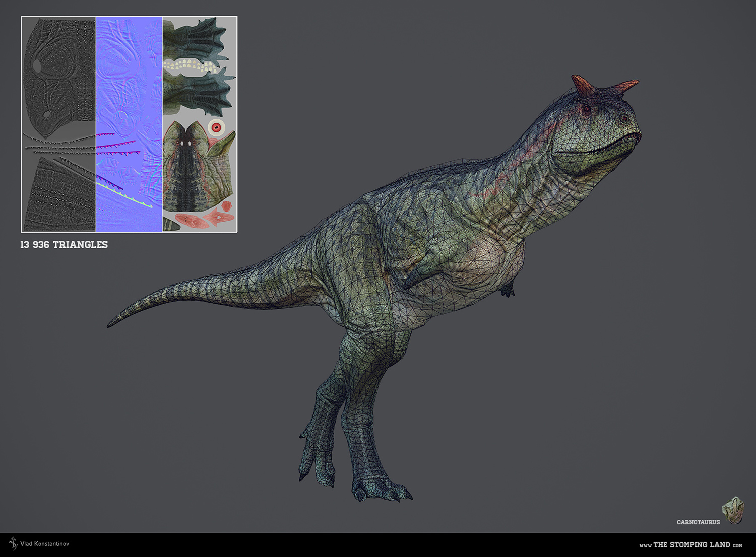The image size is (756, 557).
Task: Click the Vlad Konstantinov artist credit
Action: tap(45, 544)
